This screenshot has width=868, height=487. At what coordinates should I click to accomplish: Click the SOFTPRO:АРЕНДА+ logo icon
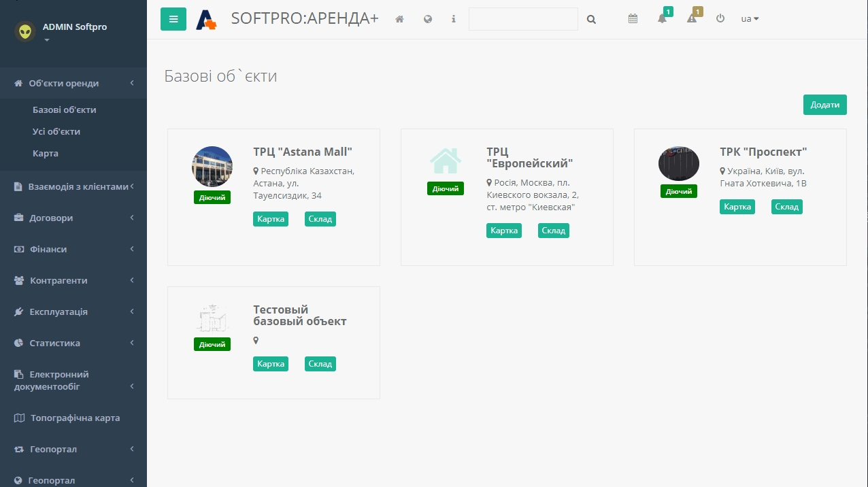pos(206,19)
